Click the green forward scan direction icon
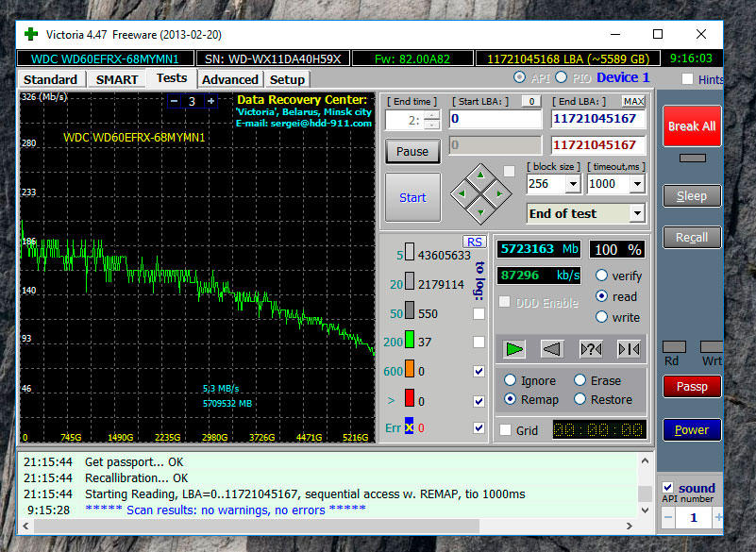The image size is (756, 552). click(513, 349)
